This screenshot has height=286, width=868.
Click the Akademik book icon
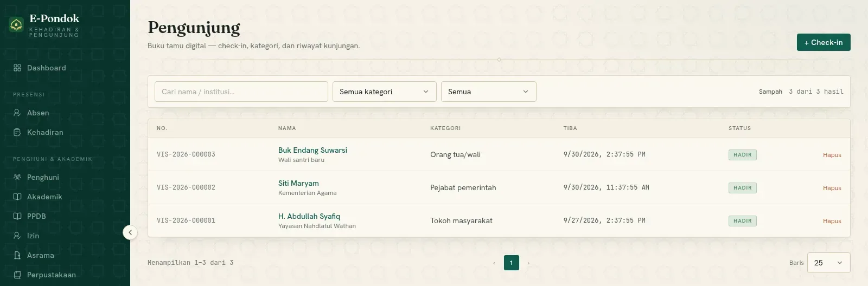pos(17,197)
